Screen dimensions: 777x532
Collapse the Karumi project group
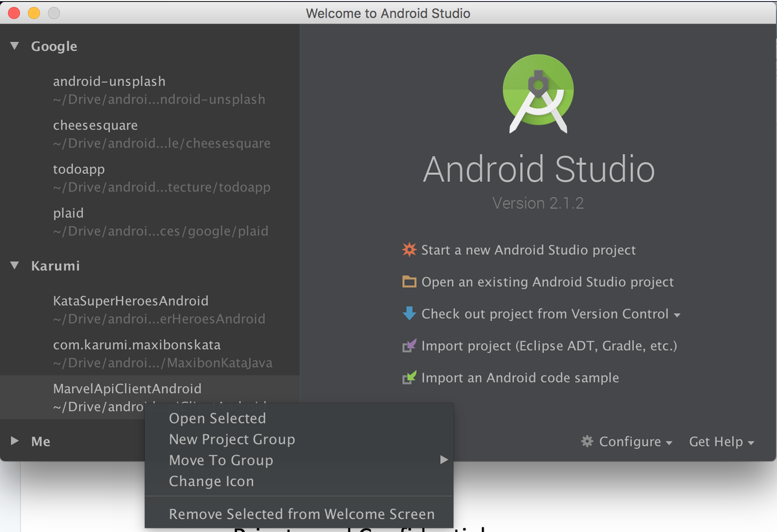pyautogui.click(x=15, y=265)
